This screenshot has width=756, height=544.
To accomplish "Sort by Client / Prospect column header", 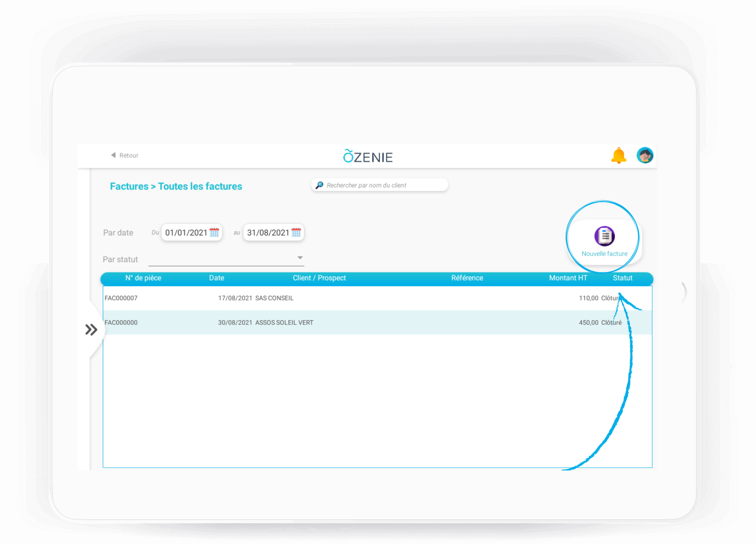I will coord(319,278).
